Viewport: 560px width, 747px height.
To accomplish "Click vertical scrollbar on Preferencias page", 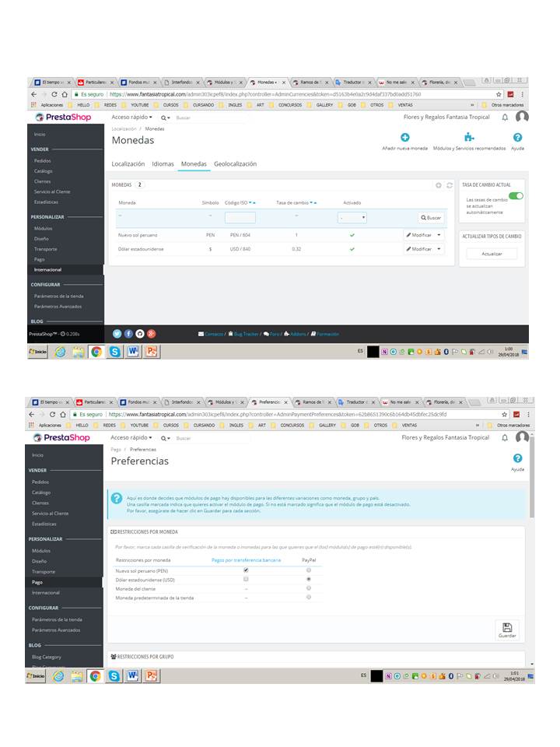I will click(x=532, y=476).
